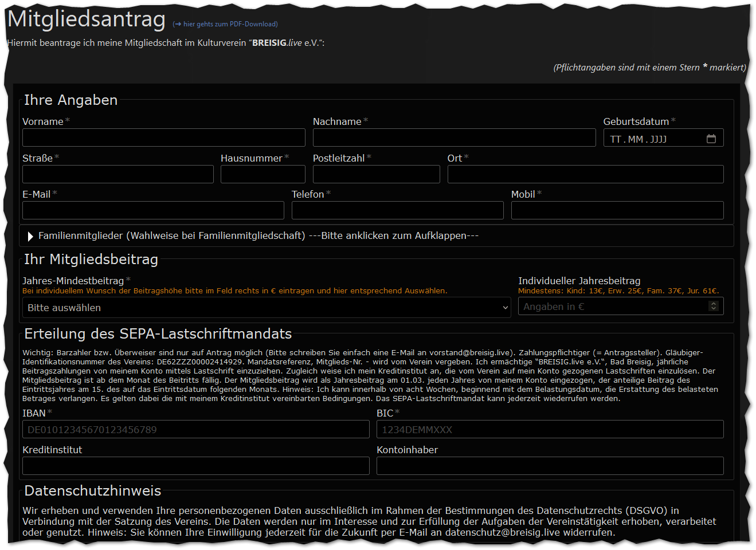Select the Kreditinstitut text field
Viewport: 756px width, 550px height.
click(195, 466)
